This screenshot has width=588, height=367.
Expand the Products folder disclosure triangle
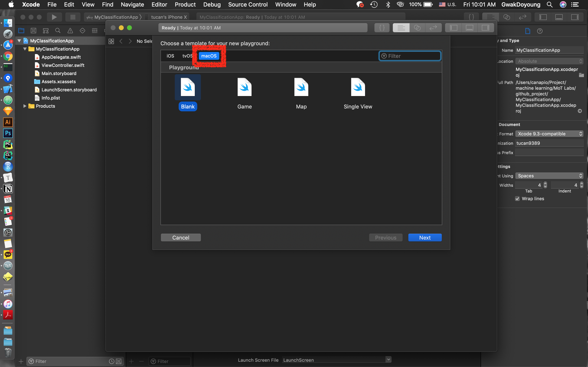click(x=24, y=106)
